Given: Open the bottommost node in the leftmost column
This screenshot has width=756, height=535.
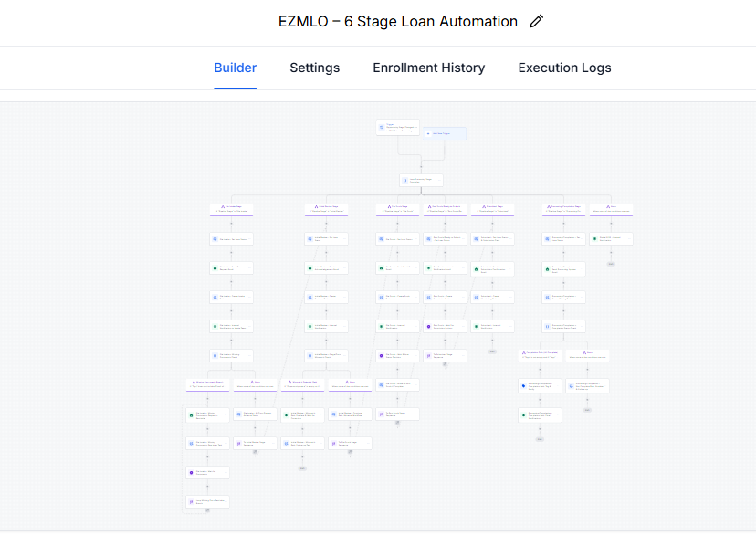Looking at the screenshot, I should pos(208,502).
